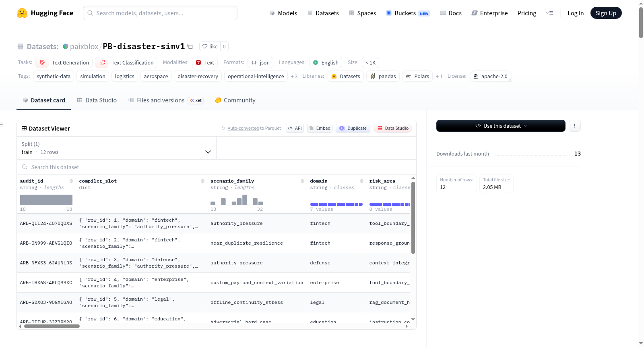Select the Dataset card tab

43,100
